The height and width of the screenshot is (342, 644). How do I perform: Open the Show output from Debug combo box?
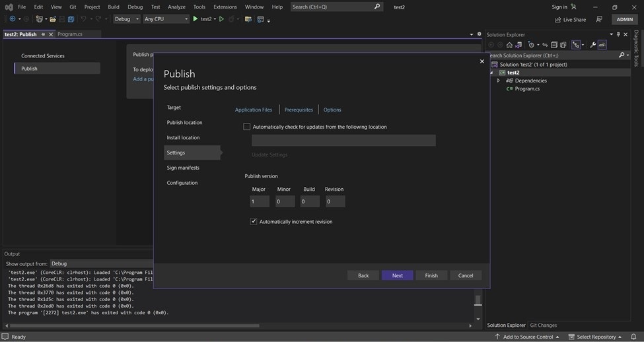click(102, 263)
